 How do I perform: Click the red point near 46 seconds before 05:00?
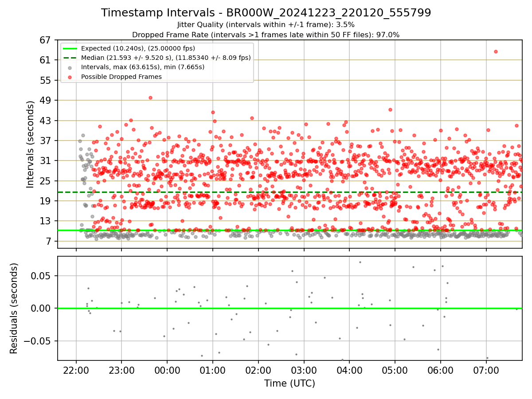390,110
